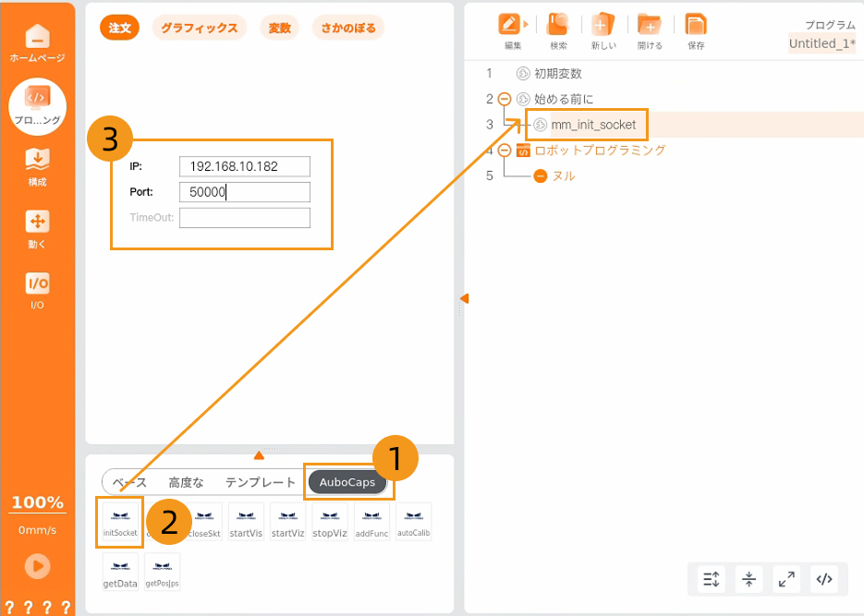Image resolution: width=864 pixels, height=616 pixels.
Task: Open the 動く move sidebar icon
Action: (x=37, y=230)
